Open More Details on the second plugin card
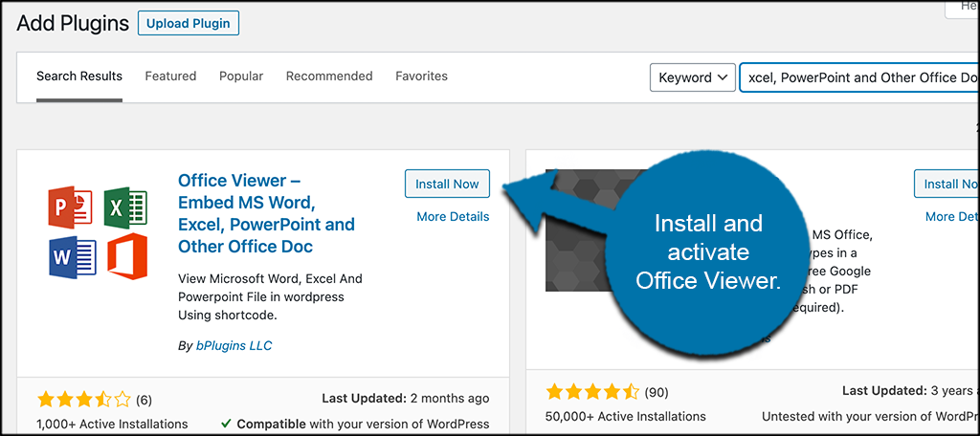 pos(952,217)
